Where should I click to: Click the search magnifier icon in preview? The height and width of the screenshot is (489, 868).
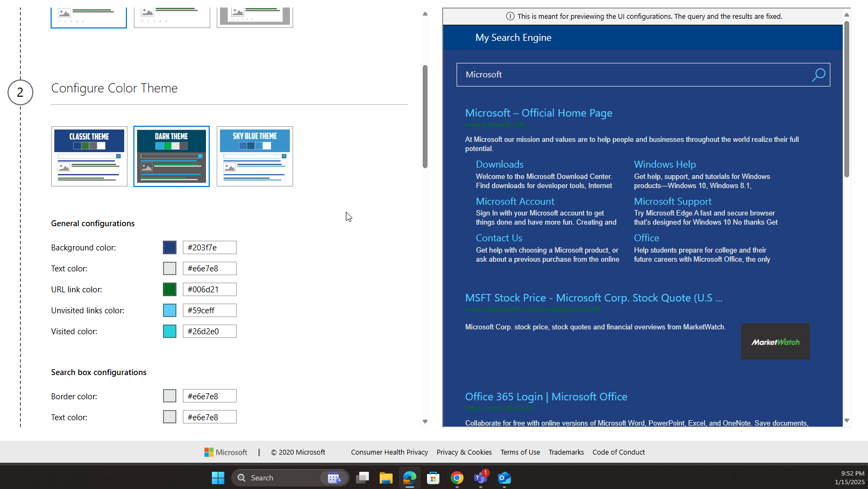(819, 75)
